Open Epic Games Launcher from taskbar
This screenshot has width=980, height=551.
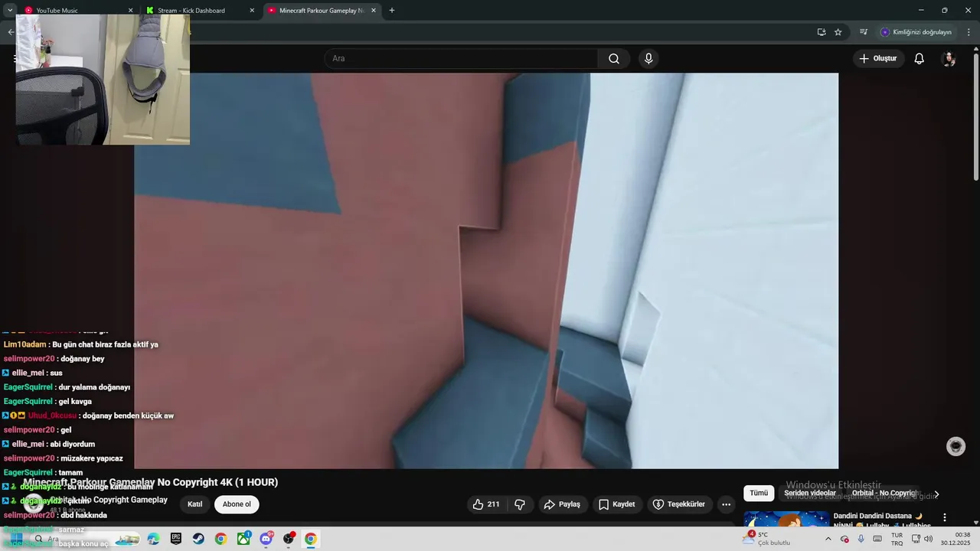pos(176,539)
